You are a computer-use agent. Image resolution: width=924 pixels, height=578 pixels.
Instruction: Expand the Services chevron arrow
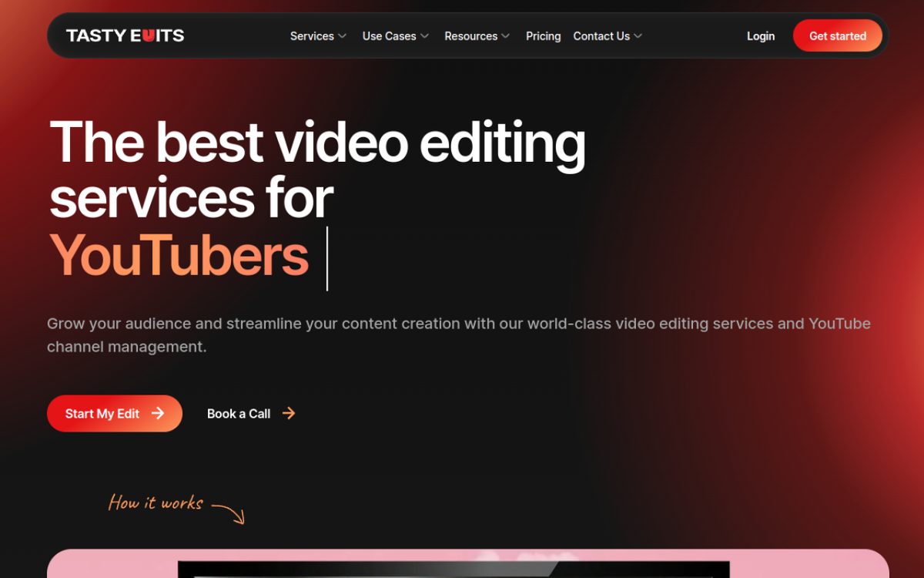pyautogui.click(x=342, y=36)
